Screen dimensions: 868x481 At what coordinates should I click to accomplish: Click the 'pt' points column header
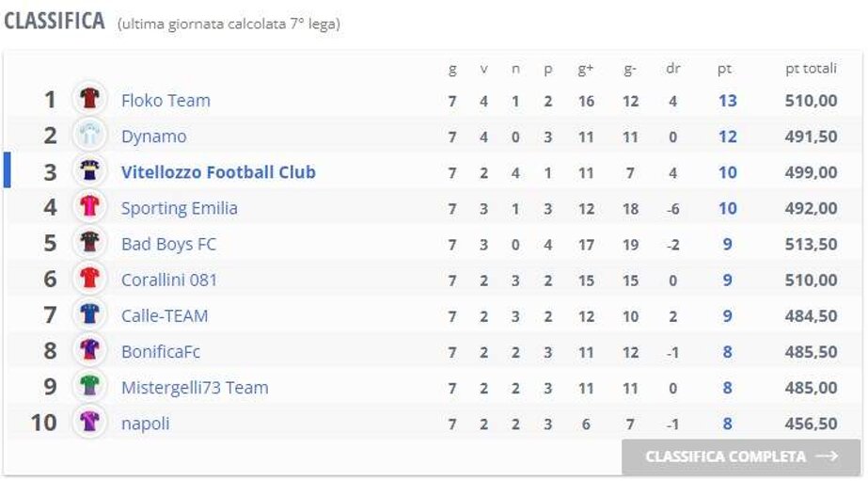pos(725,69)
